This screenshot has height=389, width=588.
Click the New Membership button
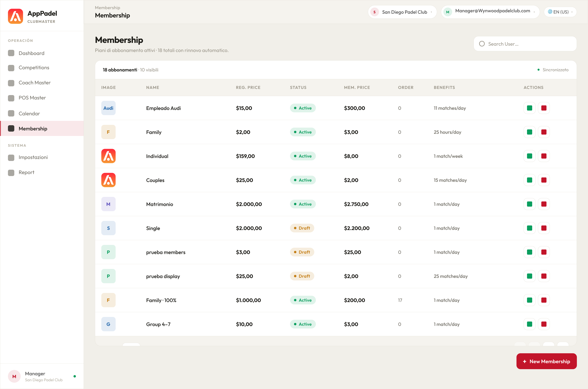click(x=546, y=361)
